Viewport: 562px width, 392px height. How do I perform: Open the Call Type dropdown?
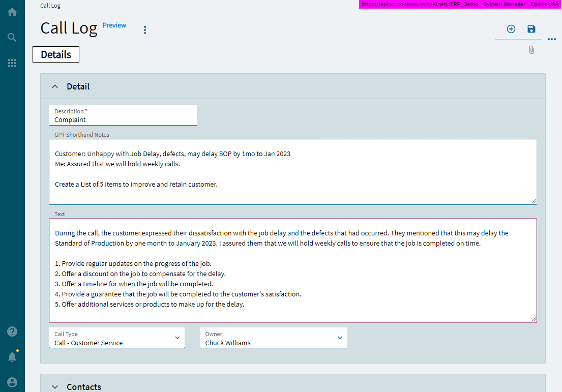[x=177, y=338]
